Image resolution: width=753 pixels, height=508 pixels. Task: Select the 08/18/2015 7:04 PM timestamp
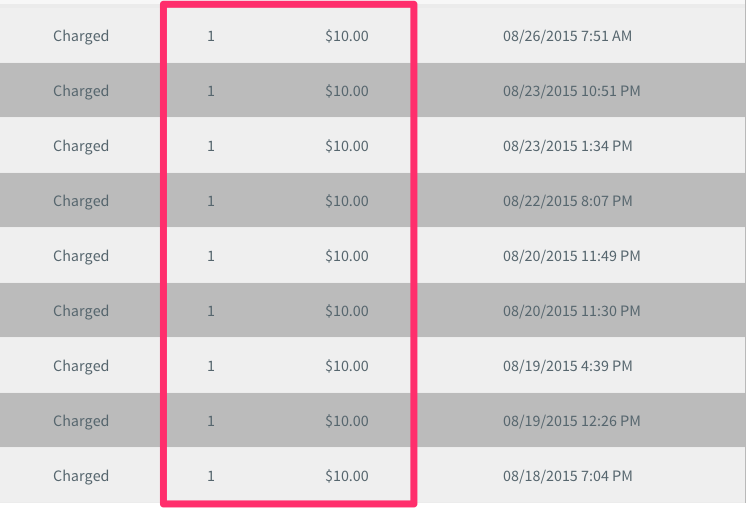(x=568, y=476)
